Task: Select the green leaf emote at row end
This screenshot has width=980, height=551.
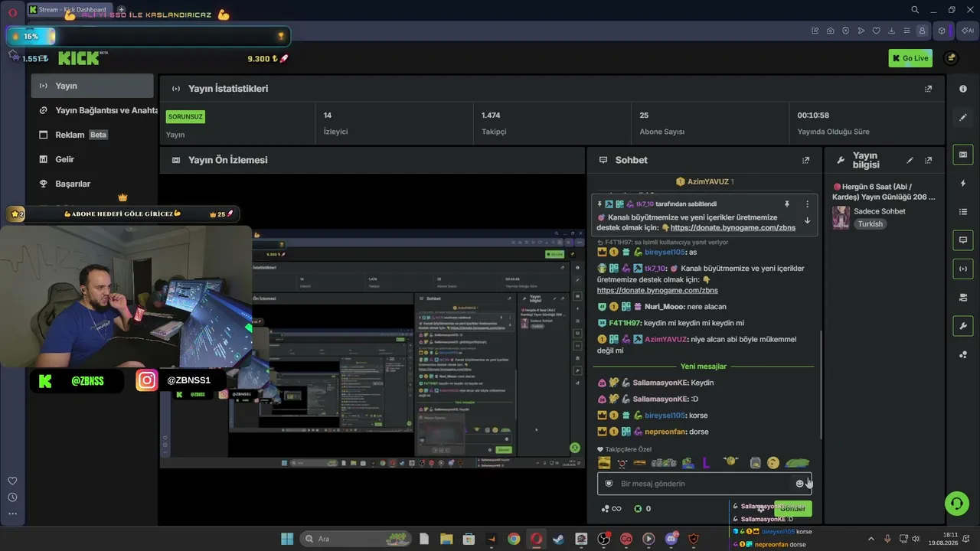Action: [x=797, y=462]
